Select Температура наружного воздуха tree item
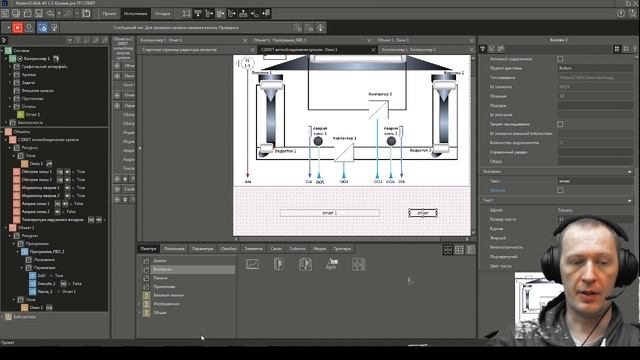The height and width of the screenshot is (360, 640). tap(53, 220)
